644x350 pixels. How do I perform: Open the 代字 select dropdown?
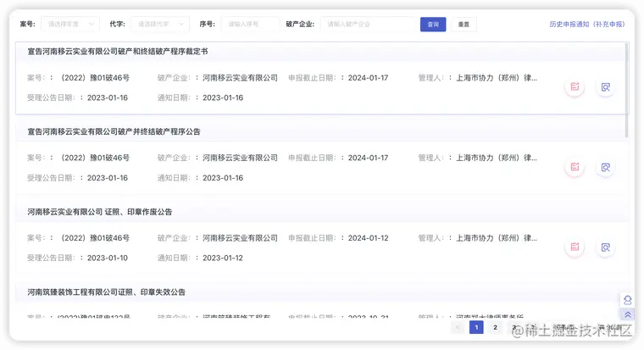(x=160, y=25)
